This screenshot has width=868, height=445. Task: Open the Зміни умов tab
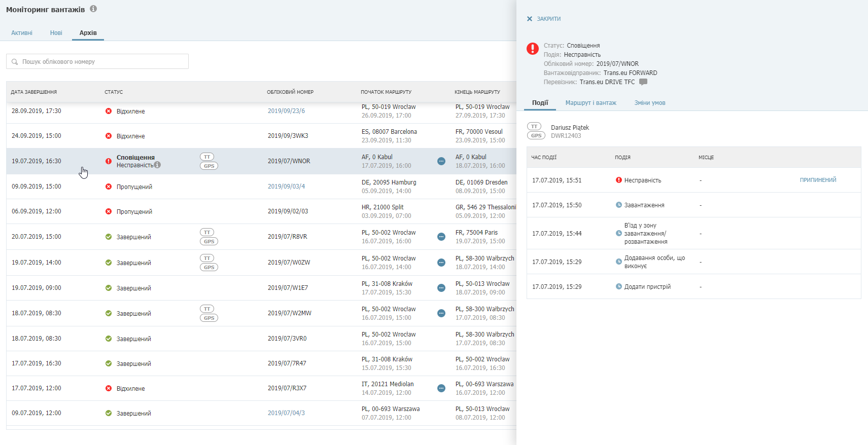[650, 103]
